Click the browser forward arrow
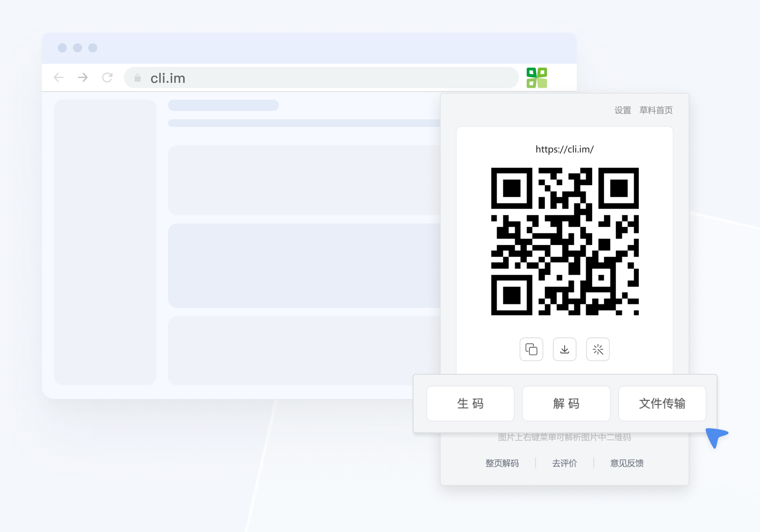Image resolution: width=760 pixels, height=532 pixels. coord(83,78)
